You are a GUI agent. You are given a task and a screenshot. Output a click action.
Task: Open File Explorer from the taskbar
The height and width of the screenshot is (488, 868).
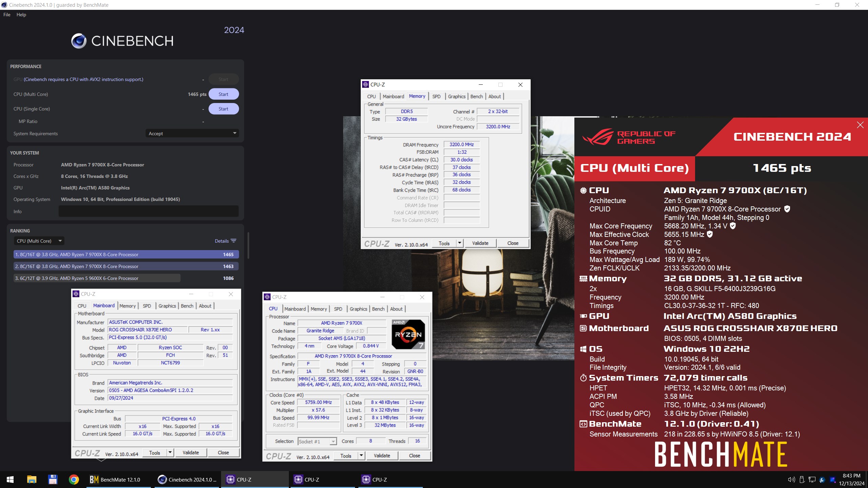(x=32, y=480)
